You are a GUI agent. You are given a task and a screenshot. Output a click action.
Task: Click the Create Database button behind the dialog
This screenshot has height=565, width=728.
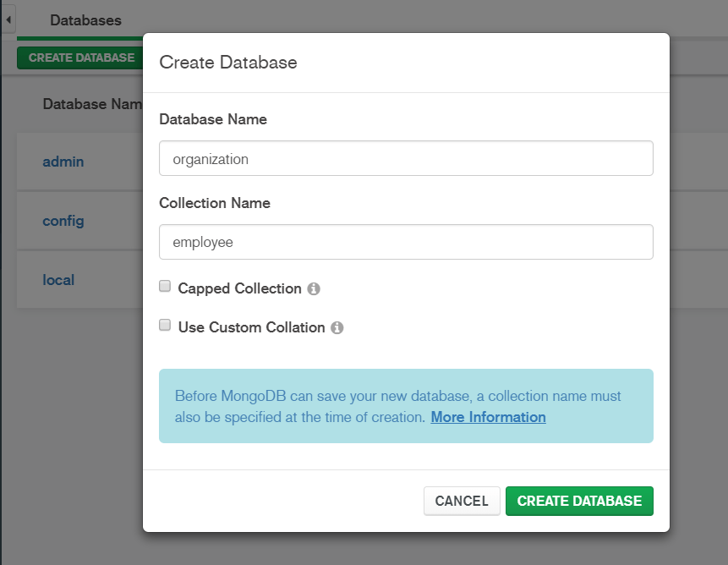81,58
